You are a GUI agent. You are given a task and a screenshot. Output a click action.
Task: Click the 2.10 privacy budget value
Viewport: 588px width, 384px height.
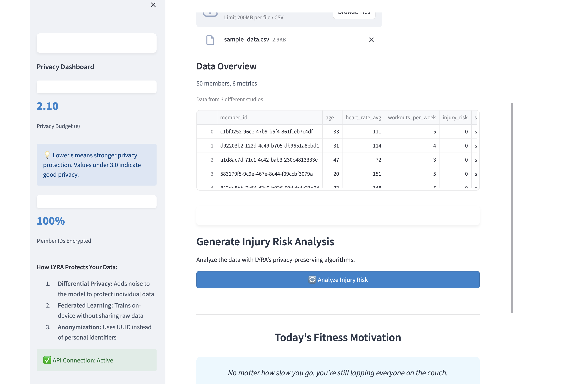(47, 106)
